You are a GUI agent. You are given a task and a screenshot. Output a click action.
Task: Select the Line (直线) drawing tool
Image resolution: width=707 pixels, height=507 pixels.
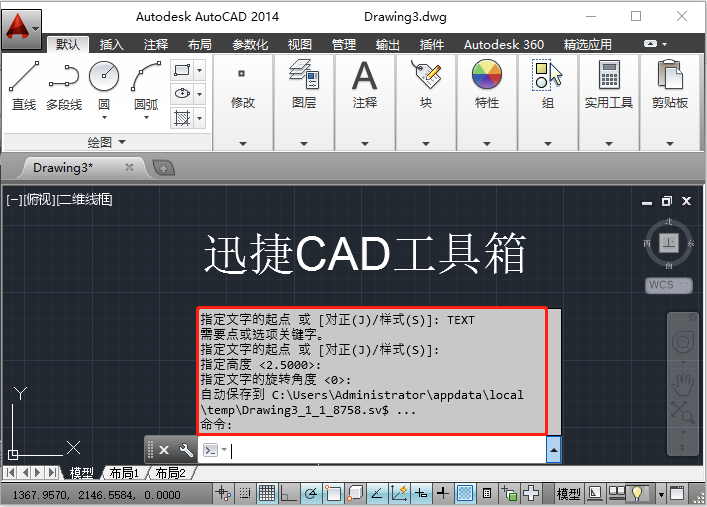pos(24,86)
